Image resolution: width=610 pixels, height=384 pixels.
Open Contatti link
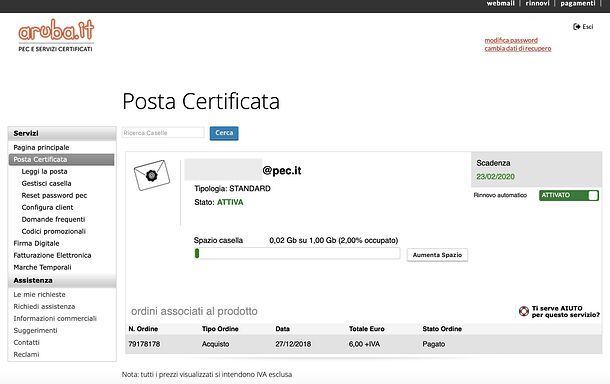coord(26,342)
